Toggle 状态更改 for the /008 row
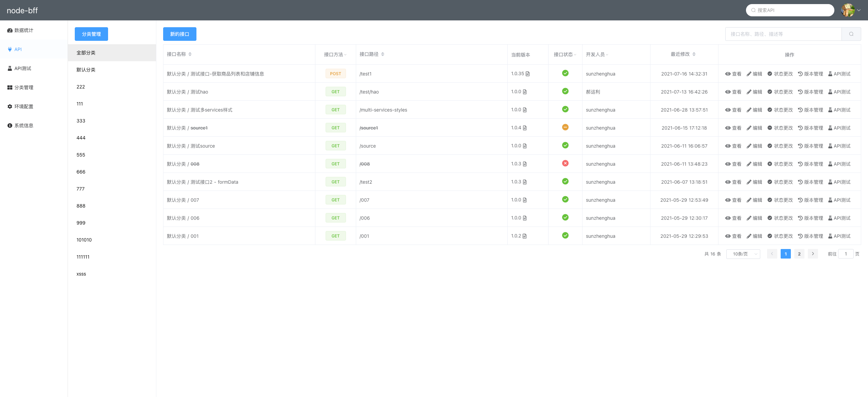This screenshot has height=397, width=868. click(x=780, y=164)
